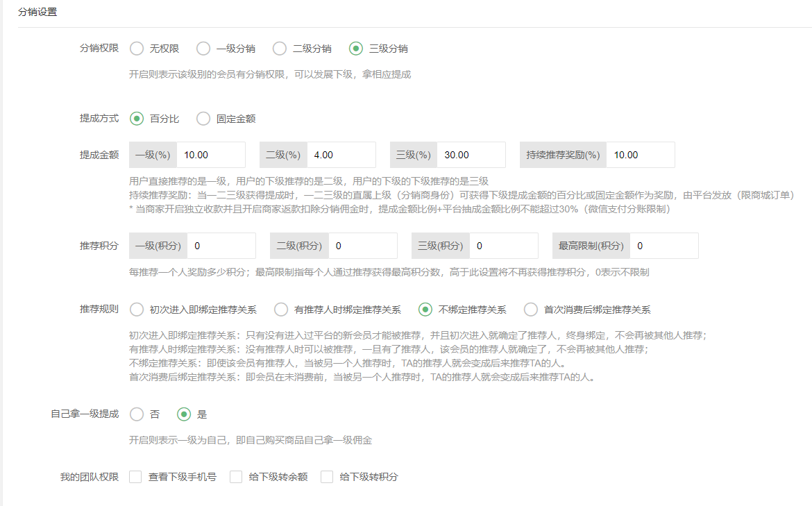
Task: Select 百分比 commission method
Action: tap(137, 119)
